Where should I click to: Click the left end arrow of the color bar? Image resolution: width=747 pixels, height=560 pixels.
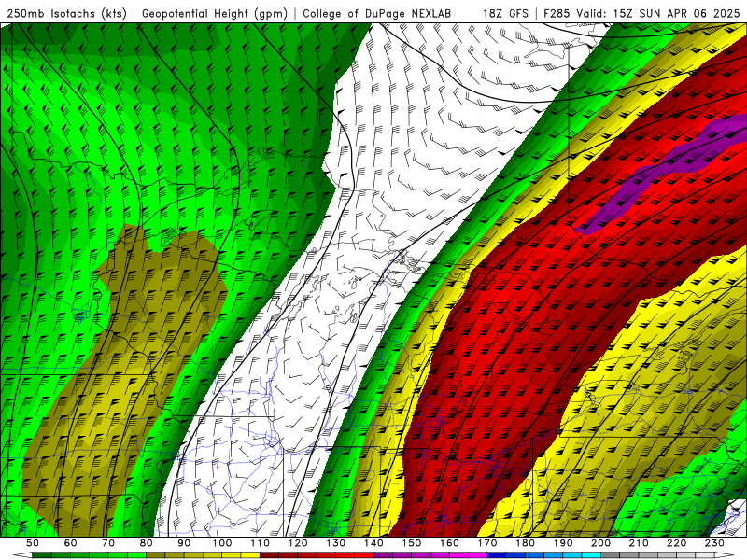tap(22, 554)
